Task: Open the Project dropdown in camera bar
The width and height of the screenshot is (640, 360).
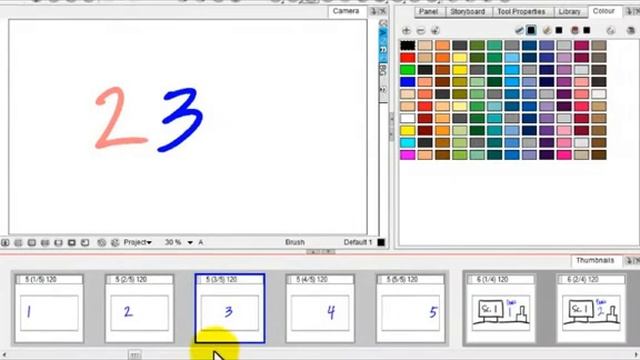Action: point(138,242)
